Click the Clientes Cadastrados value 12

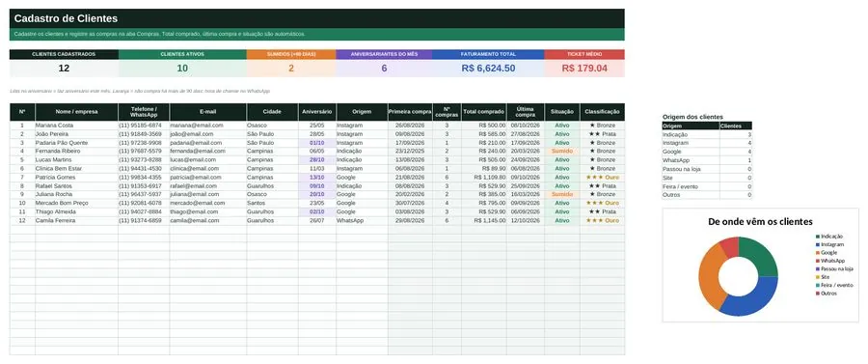point(65,69)
